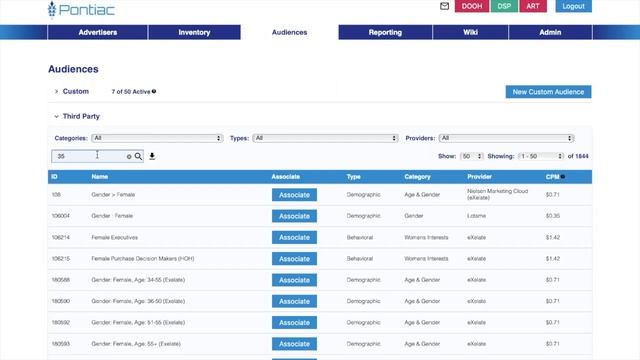Viewport: 640px width, 360px height.
Task: Open the Types dropdown
Action: tap(325, 138)
